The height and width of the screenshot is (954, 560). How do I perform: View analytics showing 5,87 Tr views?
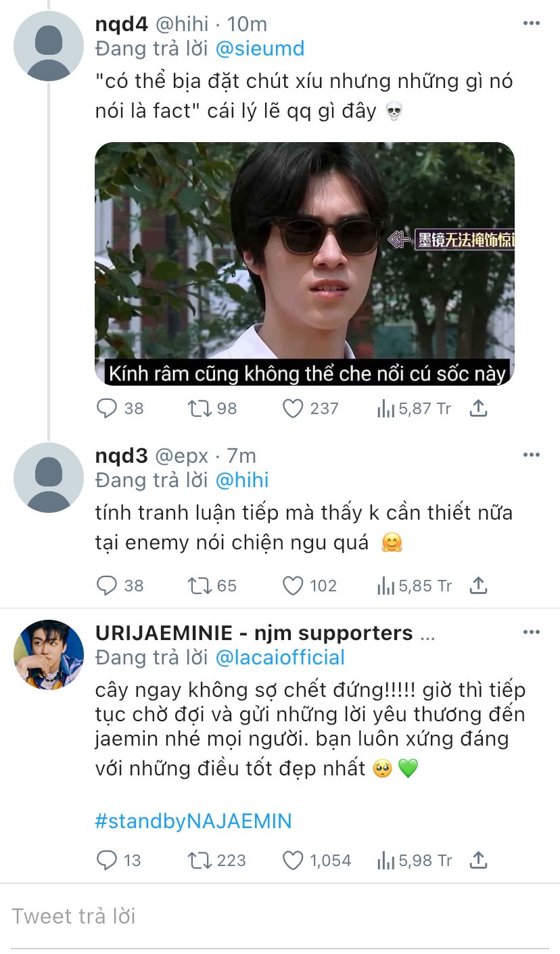coord(414,409)
